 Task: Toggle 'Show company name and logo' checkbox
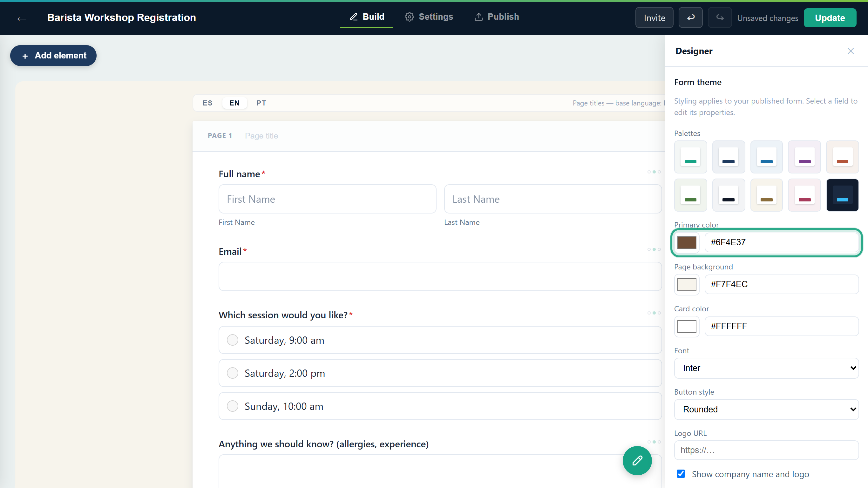[681, 474]
